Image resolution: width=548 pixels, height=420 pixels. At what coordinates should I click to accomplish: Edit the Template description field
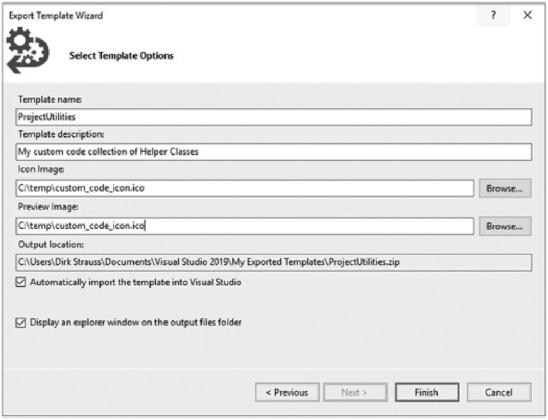tap(274, 152)
